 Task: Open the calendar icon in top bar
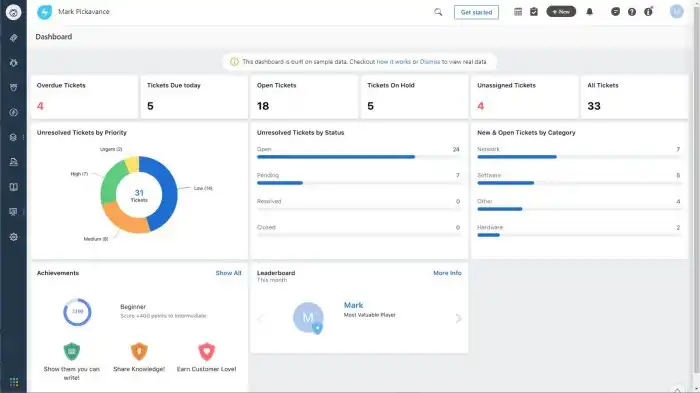pyautogui.click(x=518, y=12)
